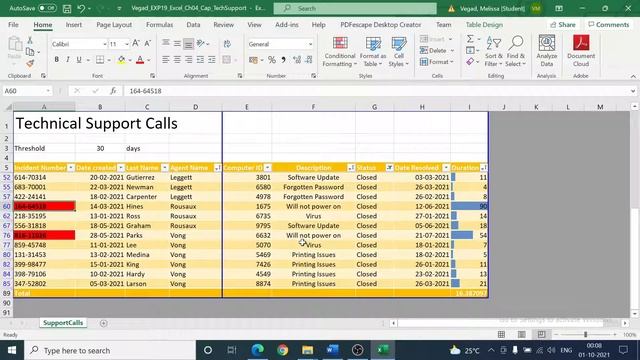Click Format cells button
Screen dimensions: 640x360
click(x=436, y=62)
